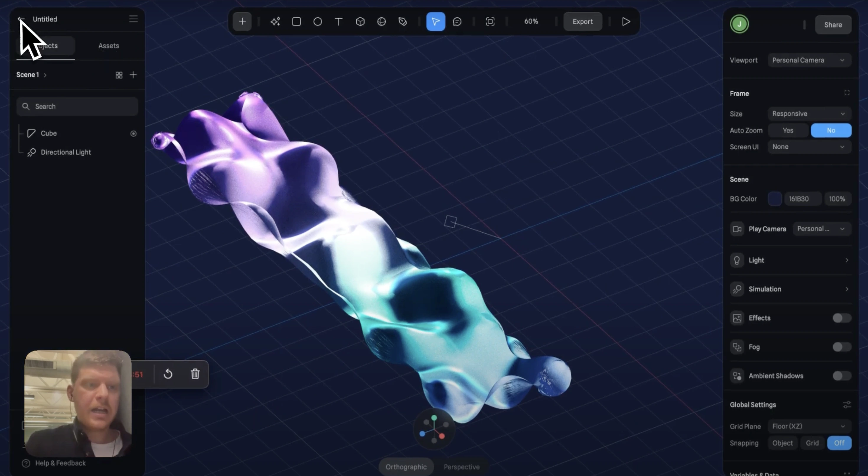Select the Pen tool in toolbar
The width and height of the screenshot is (868, 476).
click(403, 22)
